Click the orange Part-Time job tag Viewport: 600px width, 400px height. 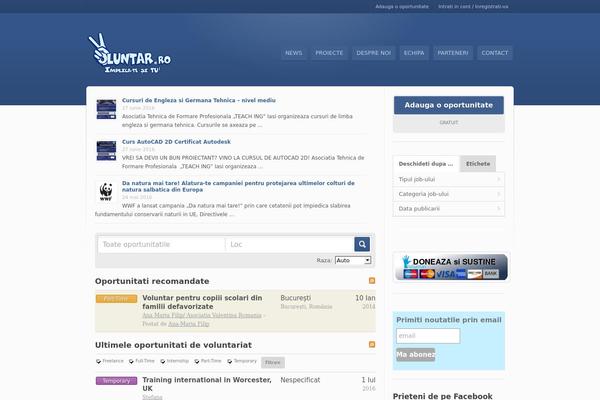point(116,299)
